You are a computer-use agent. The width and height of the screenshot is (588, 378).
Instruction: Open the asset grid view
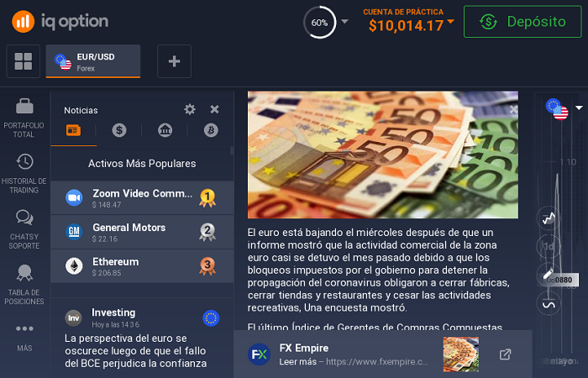[24, 61]
